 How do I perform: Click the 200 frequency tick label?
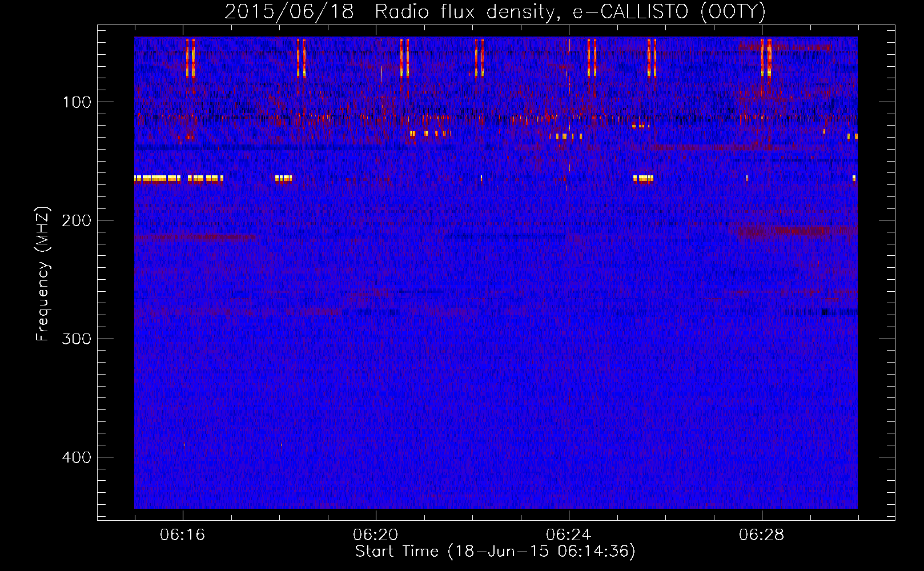(x=77, y=220)
